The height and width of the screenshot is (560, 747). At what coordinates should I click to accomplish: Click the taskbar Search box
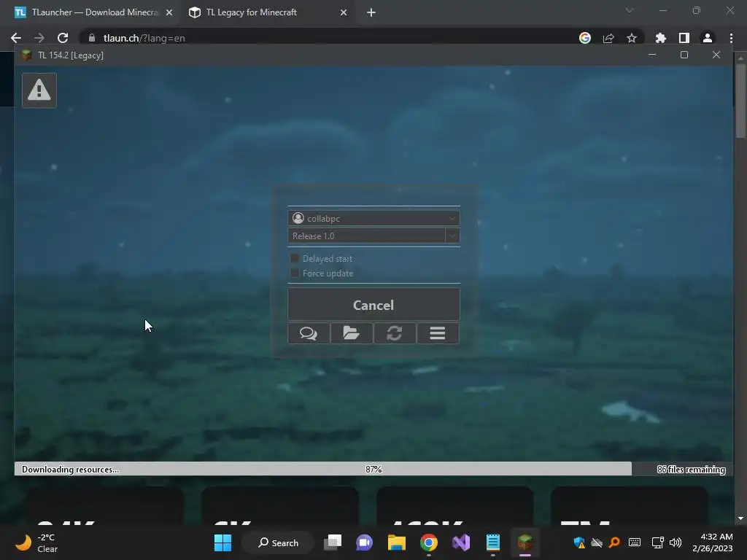click(x=278, y=542)
